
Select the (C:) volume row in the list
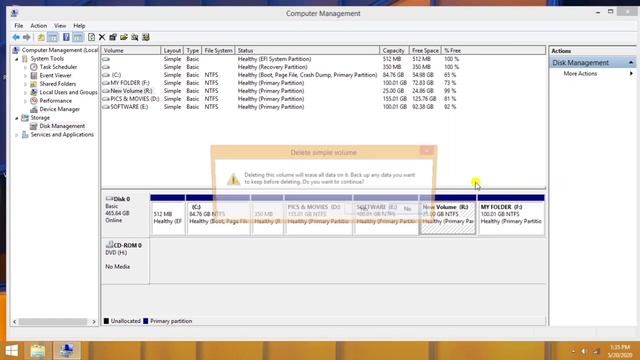(280, 75)
